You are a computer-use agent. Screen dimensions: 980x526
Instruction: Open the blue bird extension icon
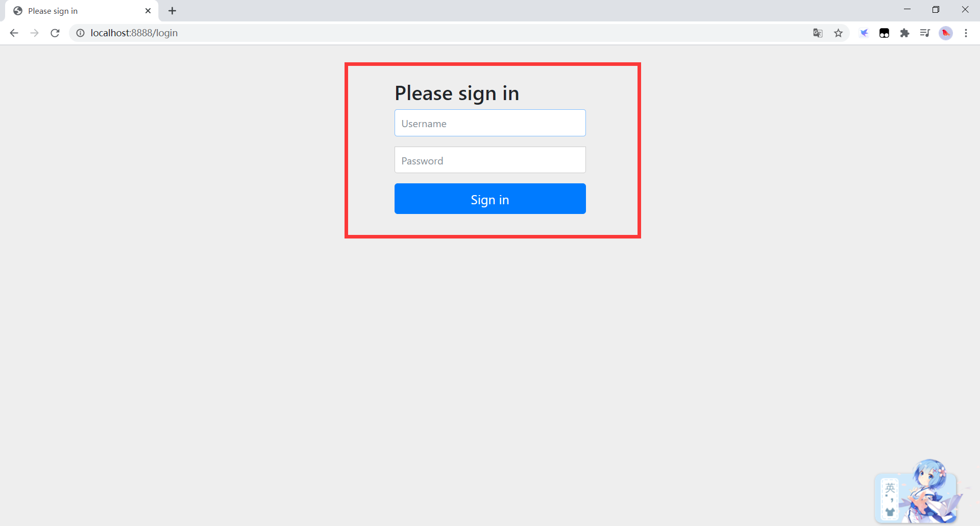coord(864,33)
